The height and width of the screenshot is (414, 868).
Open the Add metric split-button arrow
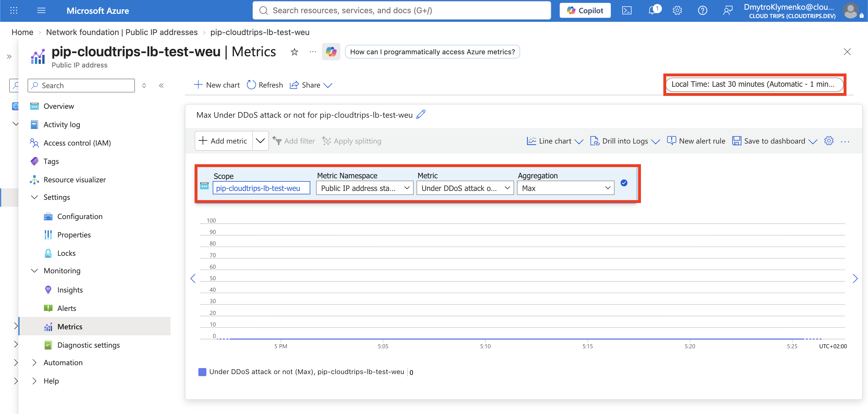click(x=260, y=141)
